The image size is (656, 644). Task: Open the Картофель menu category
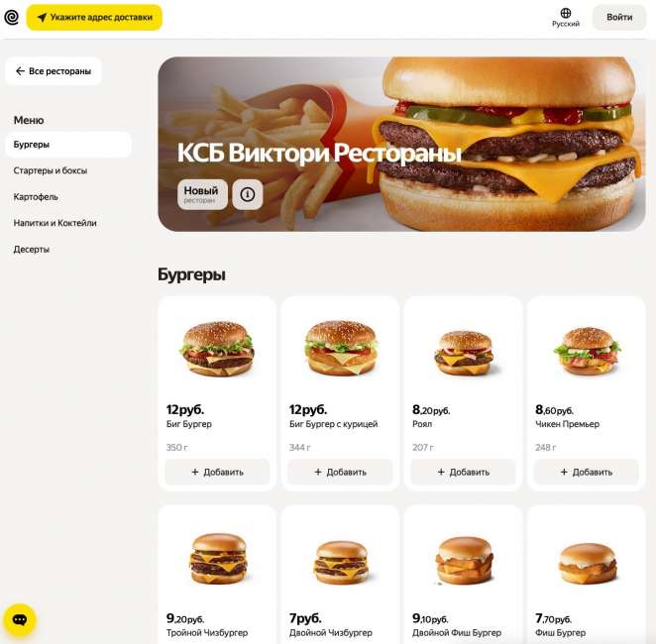tap(36, 197)
